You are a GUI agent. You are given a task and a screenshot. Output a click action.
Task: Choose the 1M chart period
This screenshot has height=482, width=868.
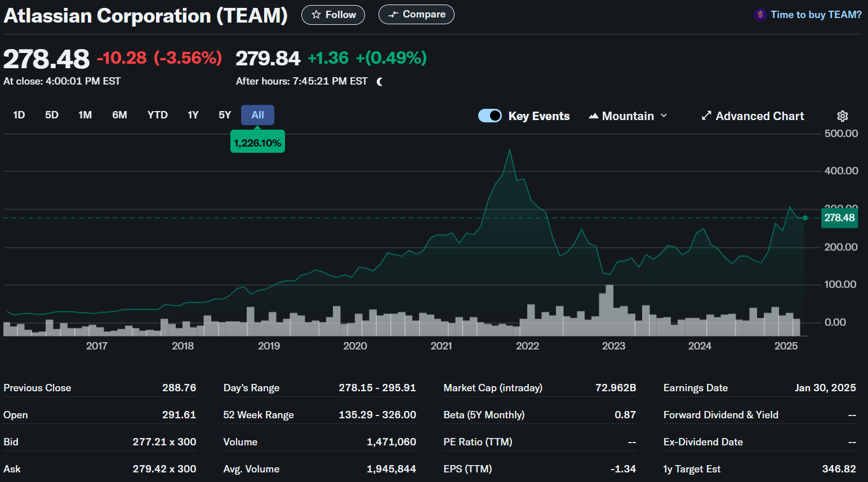click(85, 115)
